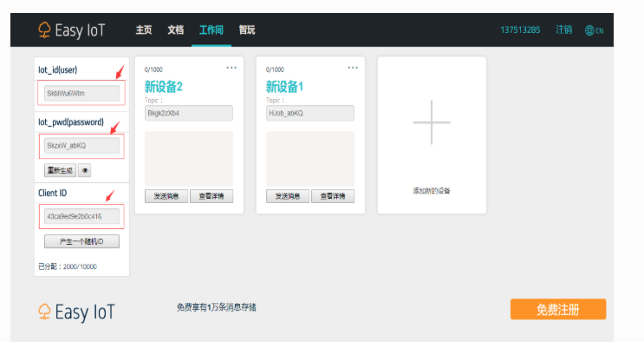This screenshot has width=644, height=342.
Task: Click 产生一个随机ID button
Action: click(81, 241)
